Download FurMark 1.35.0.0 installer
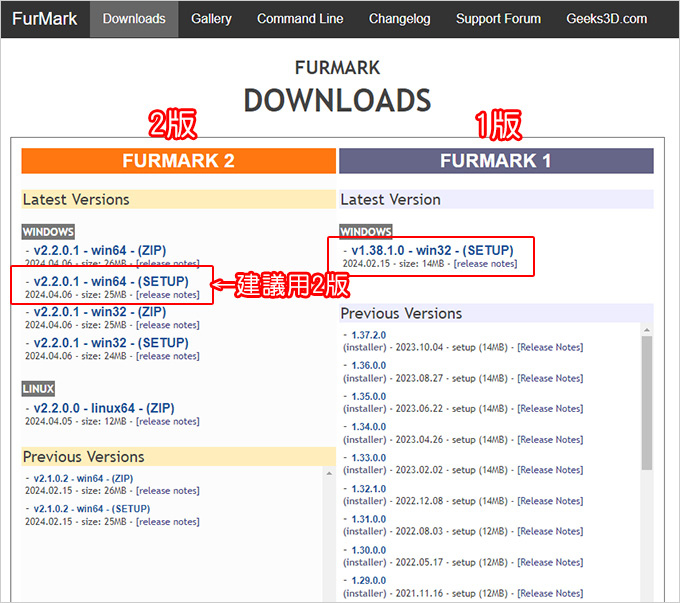The width and height of the screenshot is (680, 603). (369, 397)
